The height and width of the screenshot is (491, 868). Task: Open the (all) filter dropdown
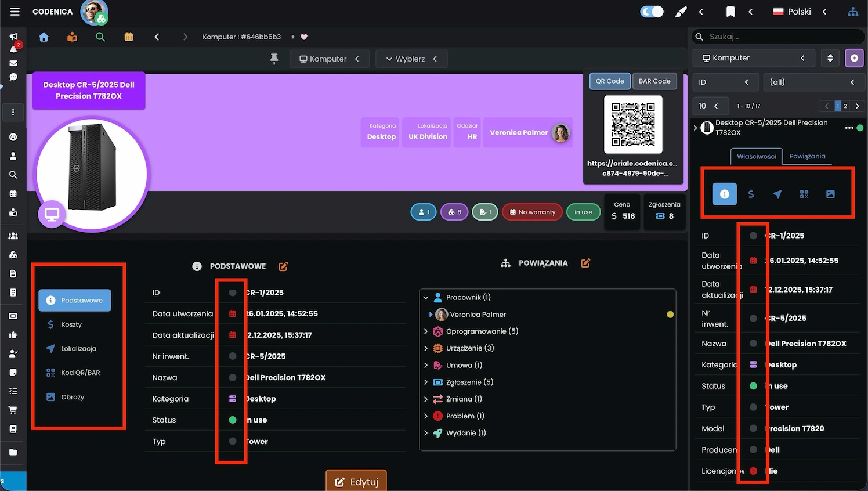[x=813, y=82]
